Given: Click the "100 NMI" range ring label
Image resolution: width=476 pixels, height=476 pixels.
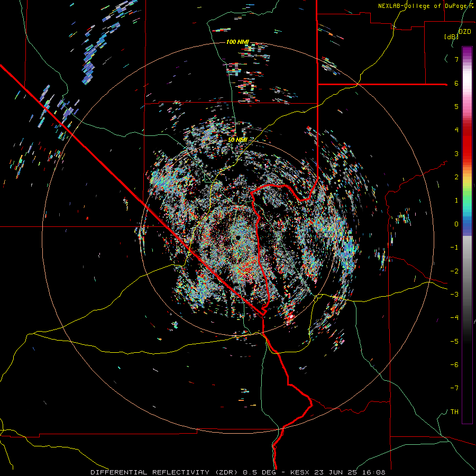Looking at the screenshot, I should (x=237, y=42).
